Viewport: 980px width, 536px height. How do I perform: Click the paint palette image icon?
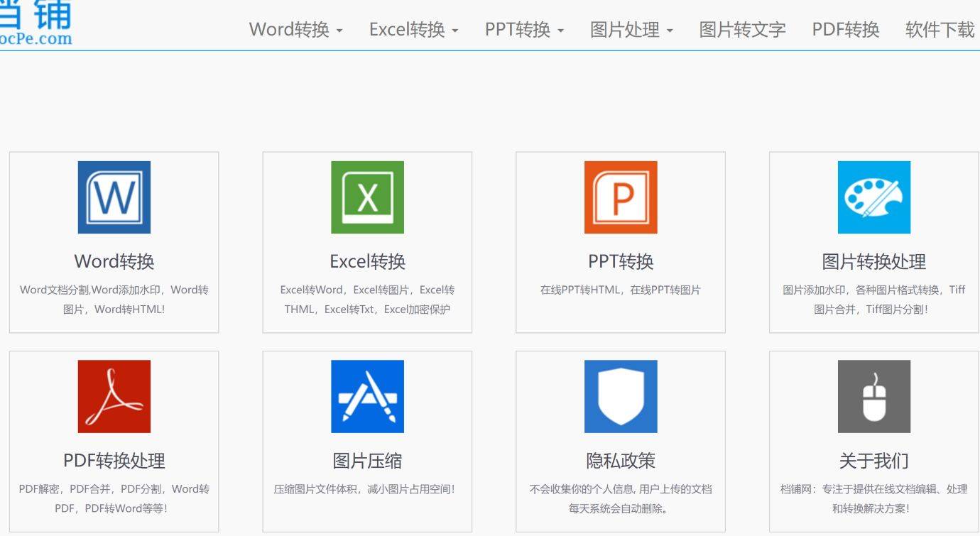[874, 197]
